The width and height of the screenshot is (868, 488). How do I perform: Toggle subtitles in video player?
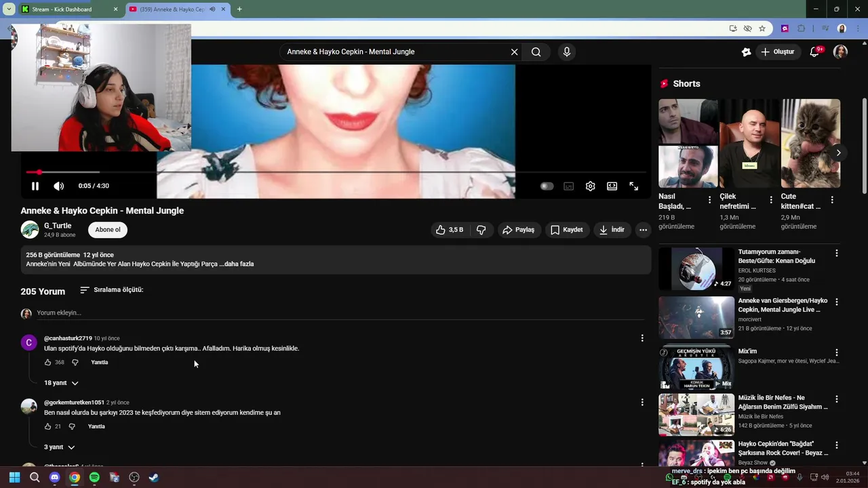coord(569,186)
